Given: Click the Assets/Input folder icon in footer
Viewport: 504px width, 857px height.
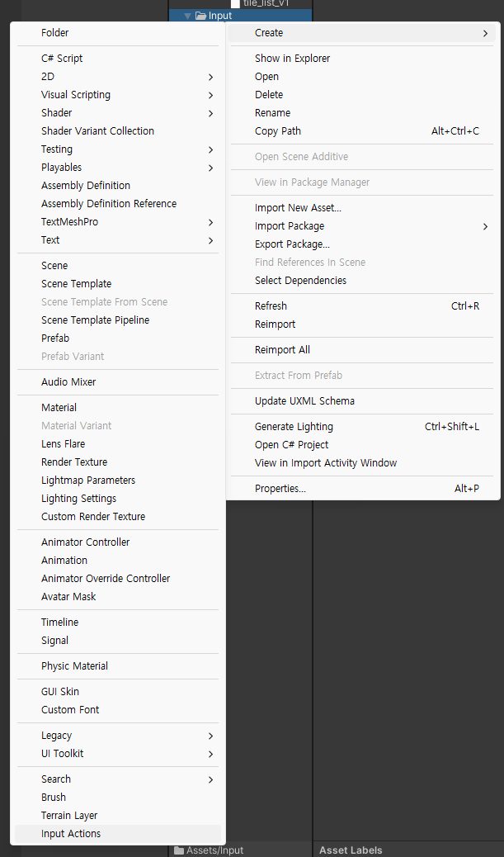Looking at the screenshot, I should (x=178, y=850).
